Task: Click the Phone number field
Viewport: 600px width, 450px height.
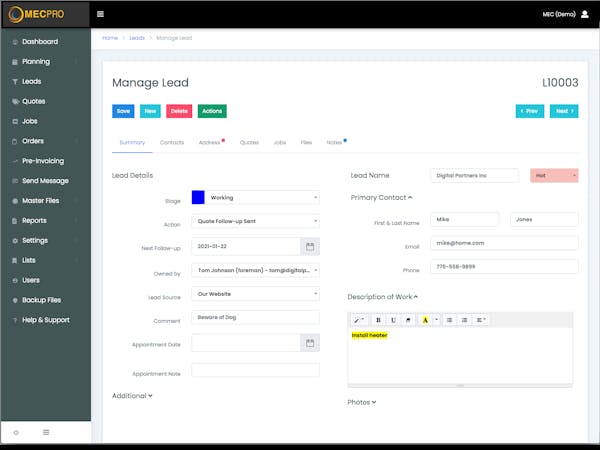Action: coord(504,267)
